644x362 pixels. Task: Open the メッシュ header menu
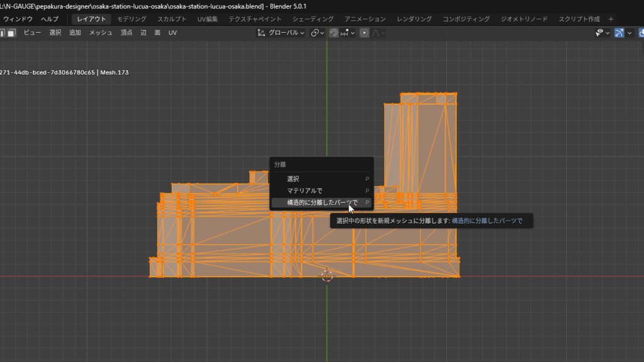tap(101, 33)
